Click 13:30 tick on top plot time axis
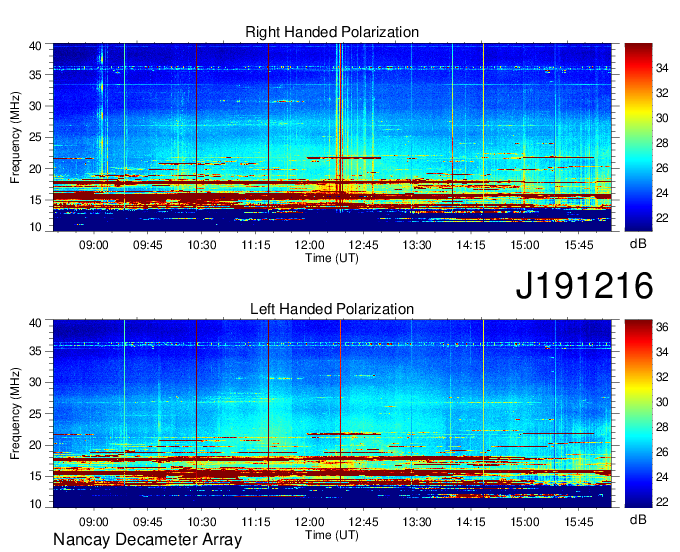The width and height of the screenshot is (680, 552). pos(417,245)
